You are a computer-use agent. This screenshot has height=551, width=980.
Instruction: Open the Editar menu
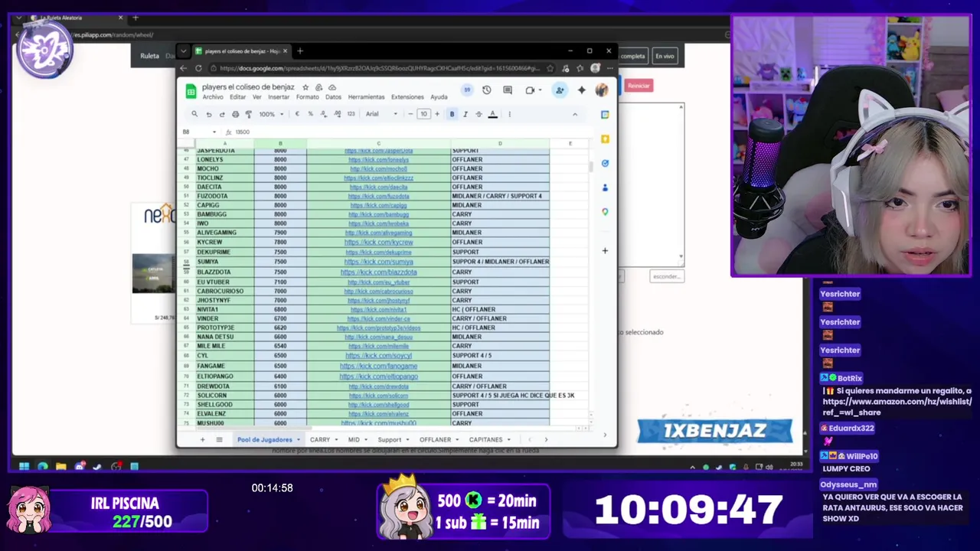238,97
